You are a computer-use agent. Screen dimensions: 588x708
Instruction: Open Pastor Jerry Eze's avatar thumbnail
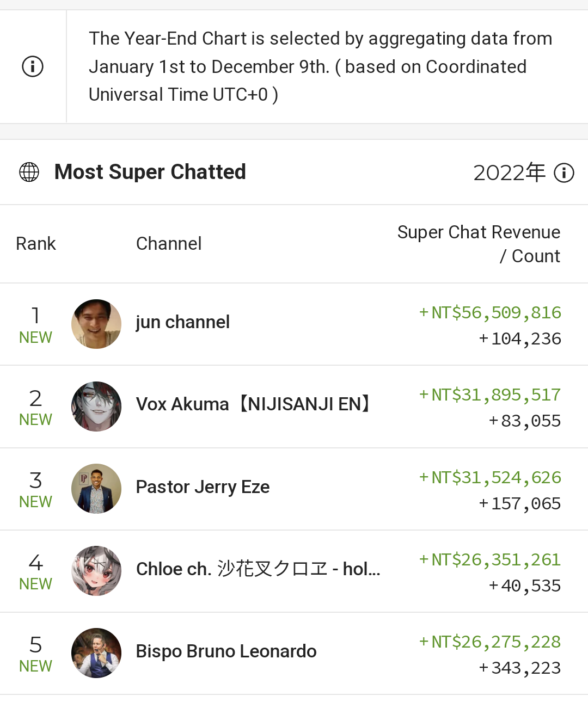click(96, 489)
